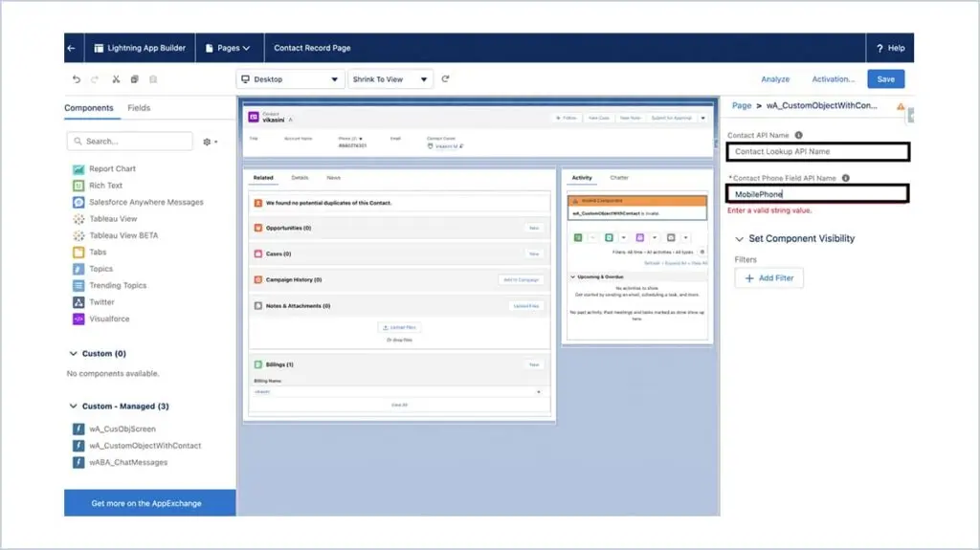The height and width of the screenshot is (550, 980).
Task: Select the Topics component icon
Action: tap(78, 269)
